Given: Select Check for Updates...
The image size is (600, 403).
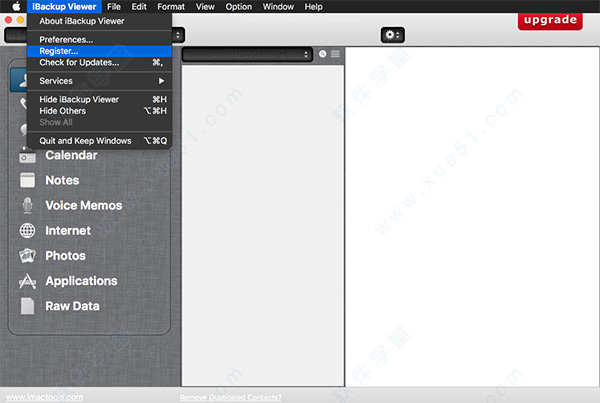Looking at the screenshot, I should 99,62.
